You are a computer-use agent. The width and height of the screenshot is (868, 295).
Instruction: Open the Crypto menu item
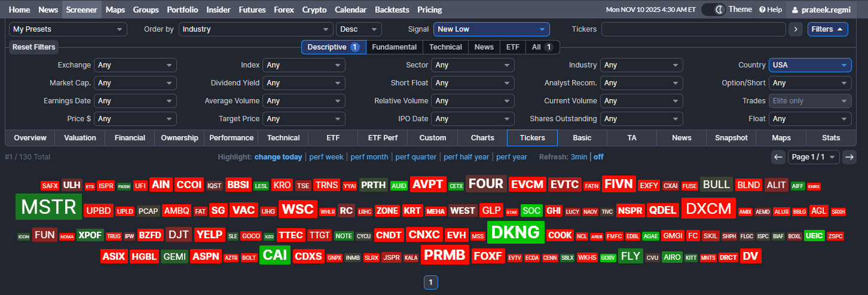click(314, 10)
